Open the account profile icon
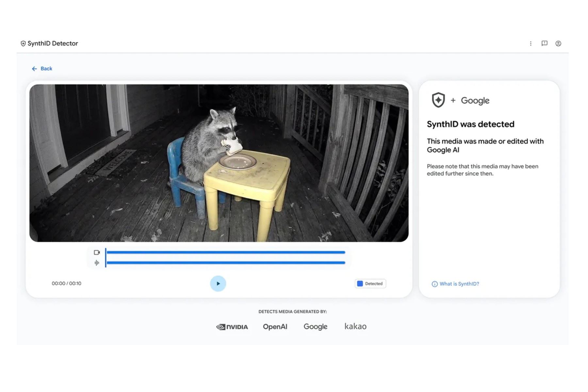The width and height of the screenshot is (588, 392). click(558, 43)
